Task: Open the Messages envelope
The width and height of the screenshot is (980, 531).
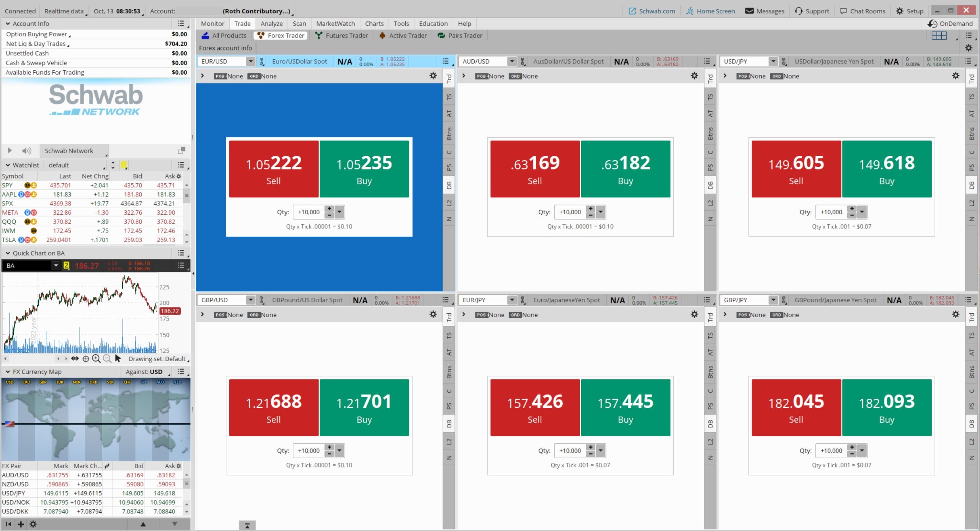Action: pyautogui.click(x=764, y=11)
